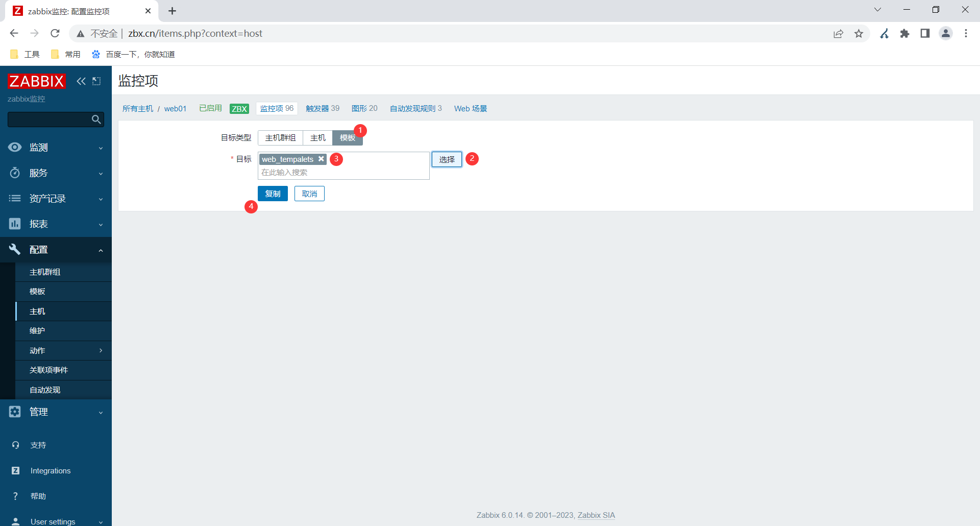Click the wrench icon for 配置
The height and width of the screenshot is (526, 980).
pyautogui.click(x=15, y=249)
